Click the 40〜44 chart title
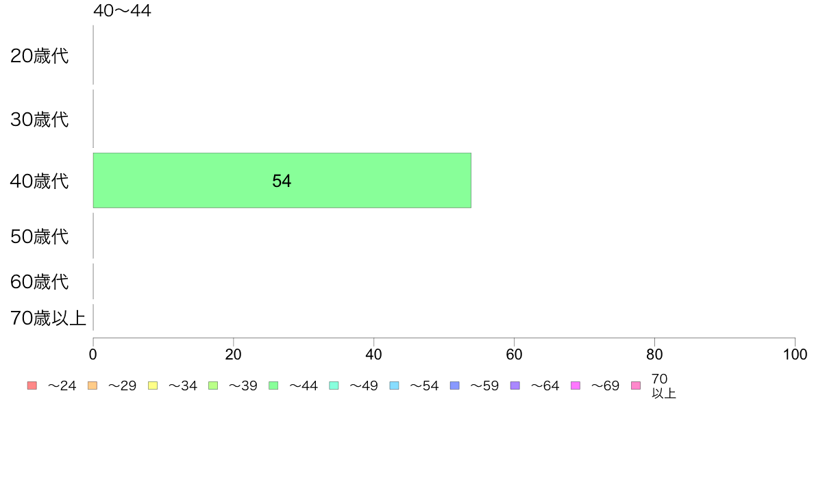Image resolution: width=814 pixels, height=504 pixels. (x=123, y=10)
